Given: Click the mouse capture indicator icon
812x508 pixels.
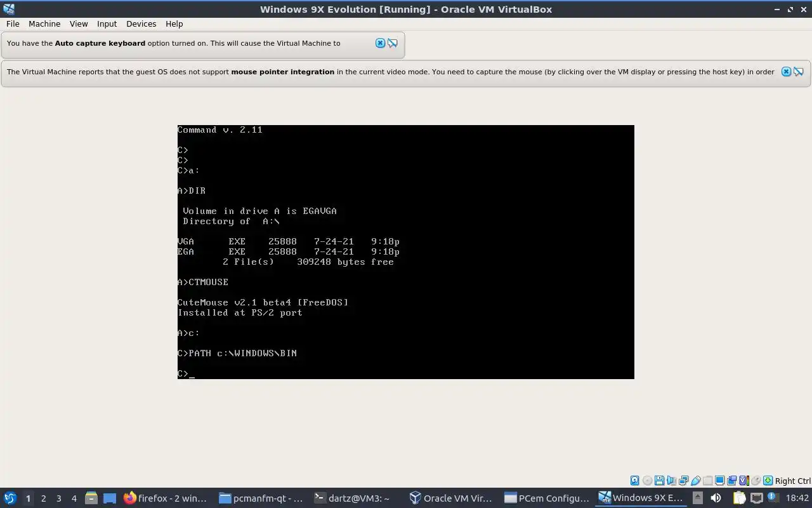Looking at the screenshot, I should click(x=756, y=481).
